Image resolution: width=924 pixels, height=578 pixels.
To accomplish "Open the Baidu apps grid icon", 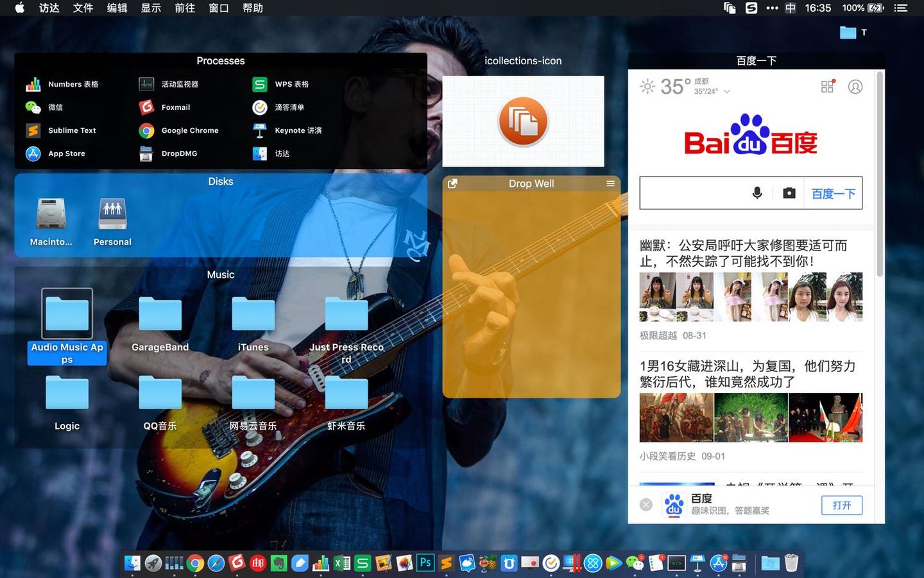I will [828, 86].
